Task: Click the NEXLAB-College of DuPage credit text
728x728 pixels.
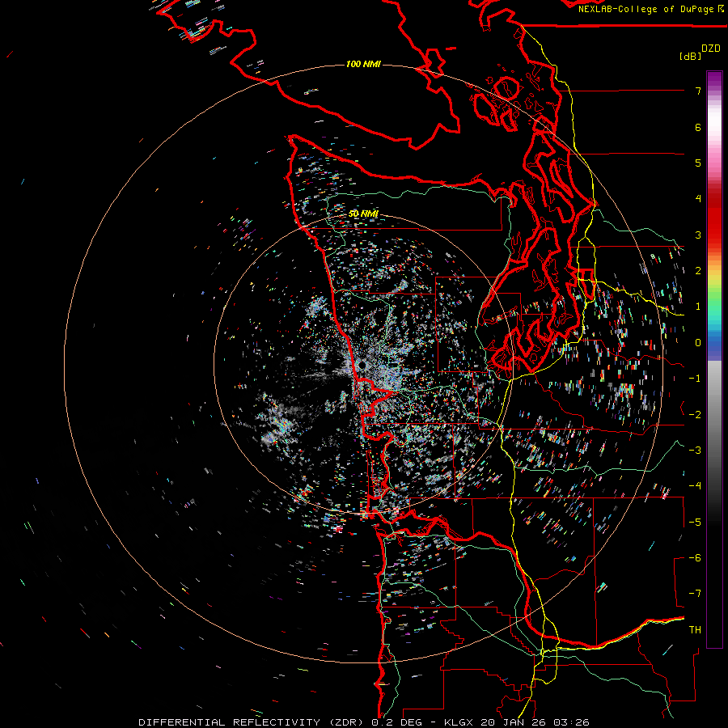Action: (646, 9)
